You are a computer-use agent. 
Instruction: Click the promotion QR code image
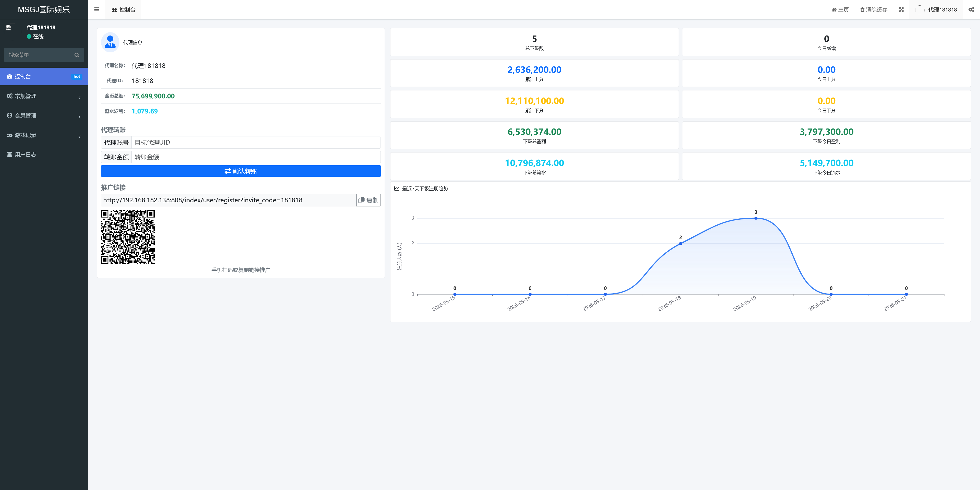[x=128, y=237]
